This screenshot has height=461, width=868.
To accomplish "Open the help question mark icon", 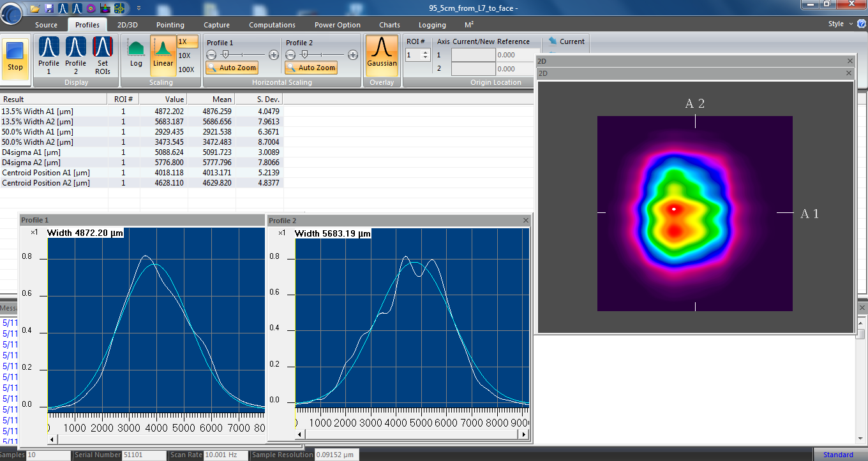I will (x=862, y=24).
